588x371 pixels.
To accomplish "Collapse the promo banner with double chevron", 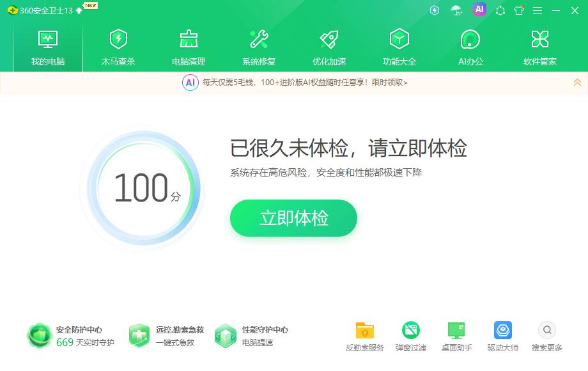I will click(577, 82).
